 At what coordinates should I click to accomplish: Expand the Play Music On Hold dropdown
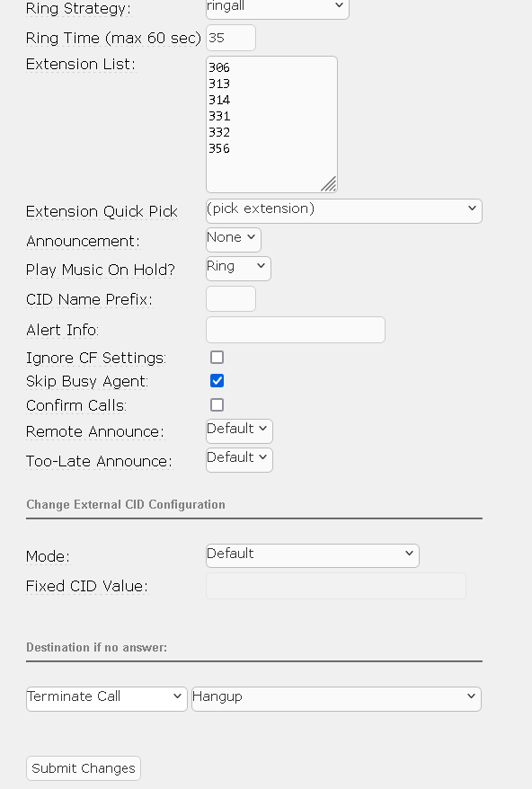238,268
